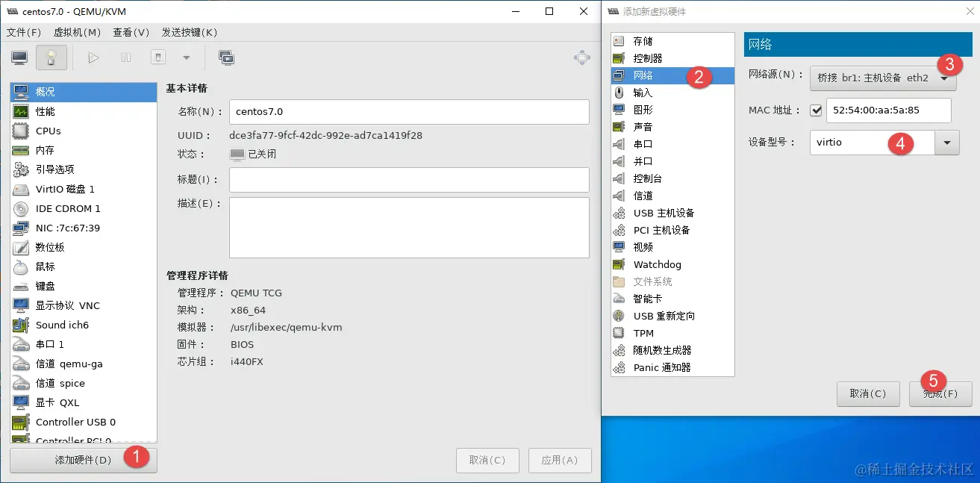980x483 pixels.
Task: Select USB 重新定向 in list
Action: 672,316
